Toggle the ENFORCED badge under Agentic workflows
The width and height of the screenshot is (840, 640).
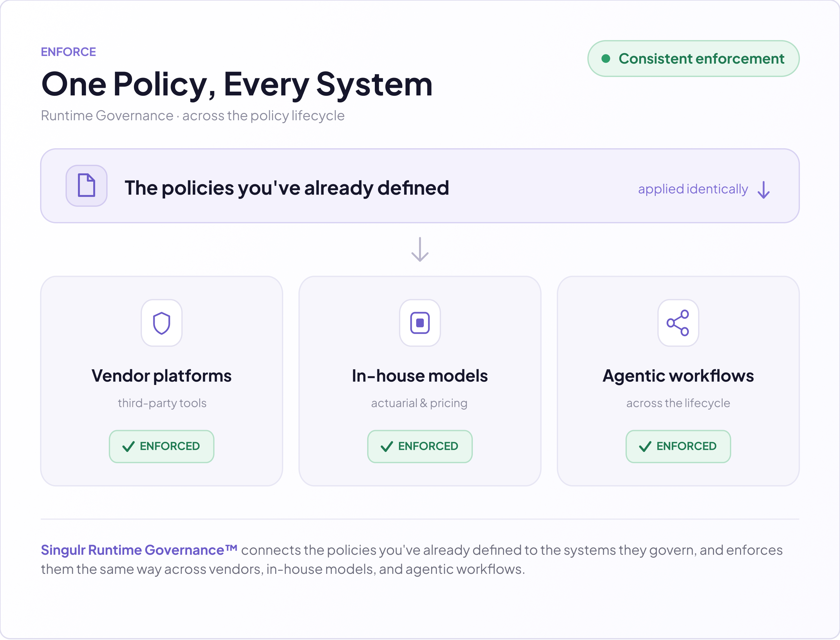[678, 447]
